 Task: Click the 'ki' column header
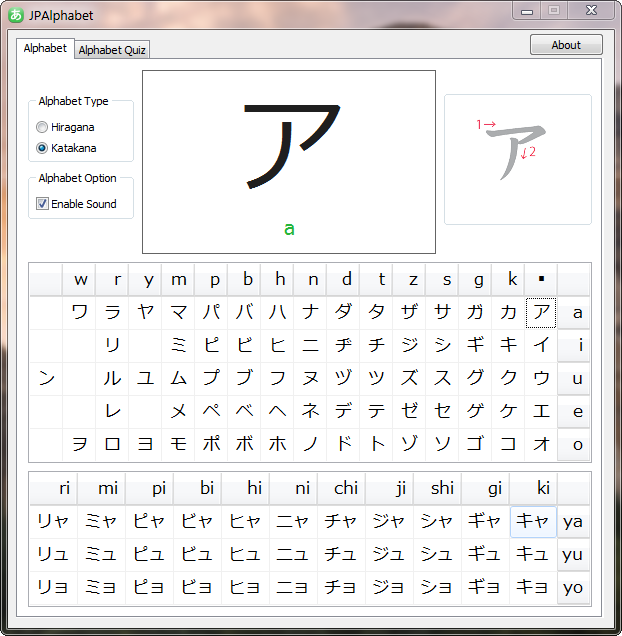point(533,488)
